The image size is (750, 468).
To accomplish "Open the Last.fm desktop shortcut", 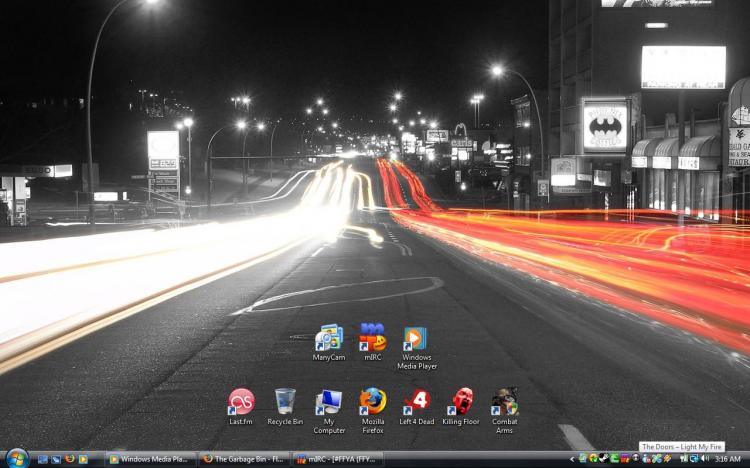I will 241,402.
